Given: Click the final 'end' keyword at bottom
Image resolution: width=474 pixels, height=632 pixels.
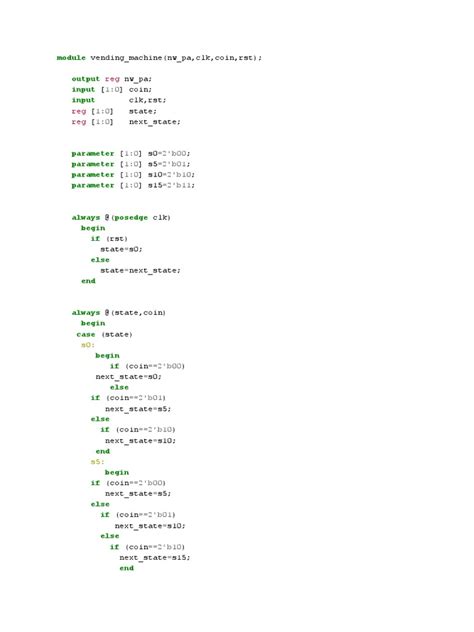Looking at the screenshot, I should 127,568.
